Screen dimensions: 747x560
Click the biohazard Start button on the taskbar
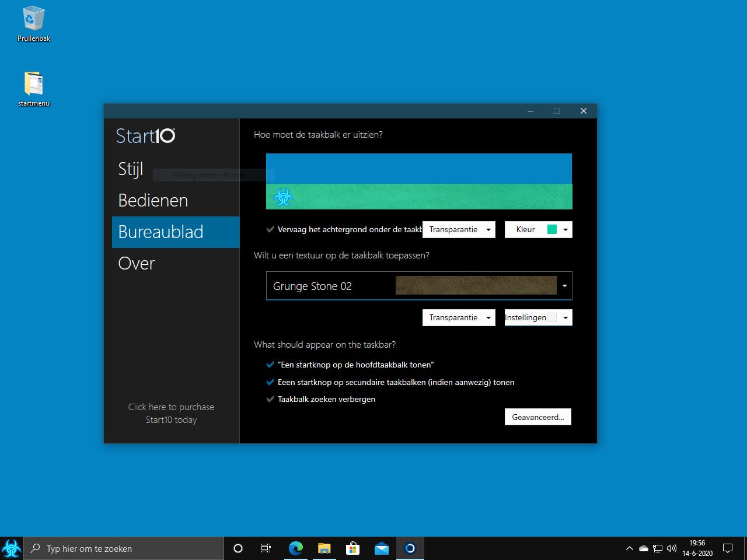coord(12,548)
